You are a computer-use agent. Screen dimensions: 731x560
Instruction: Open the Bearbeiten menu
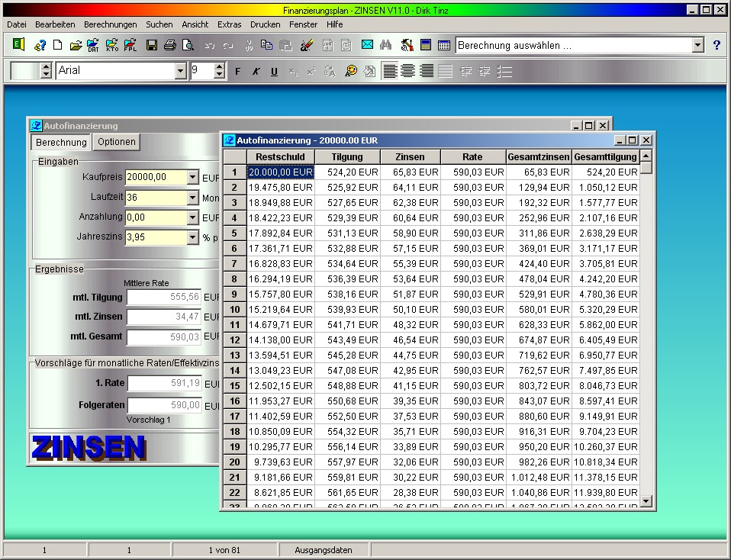click(x=55, y=24)
